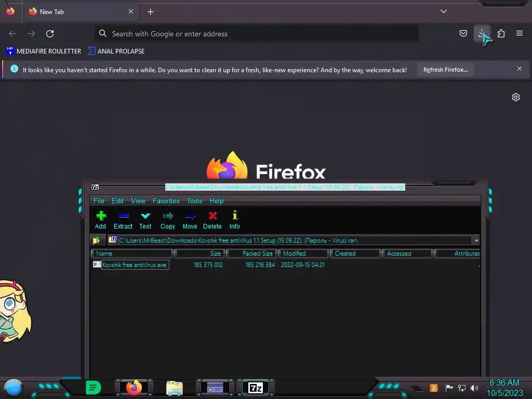The width and height of the screenshot is (532, 399).
Task: Click the Firefox Back arrow
Action: coord(12,34)
